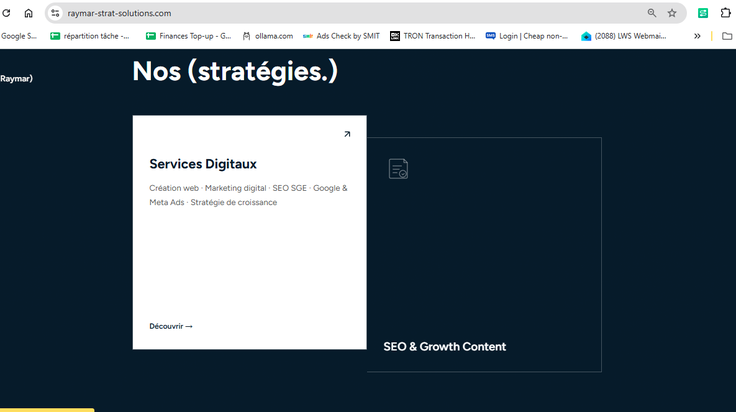Open the Finances Top-up bookmark
Image resolution: width=736 pixels, height=412 pixels.
pos(189,36)
